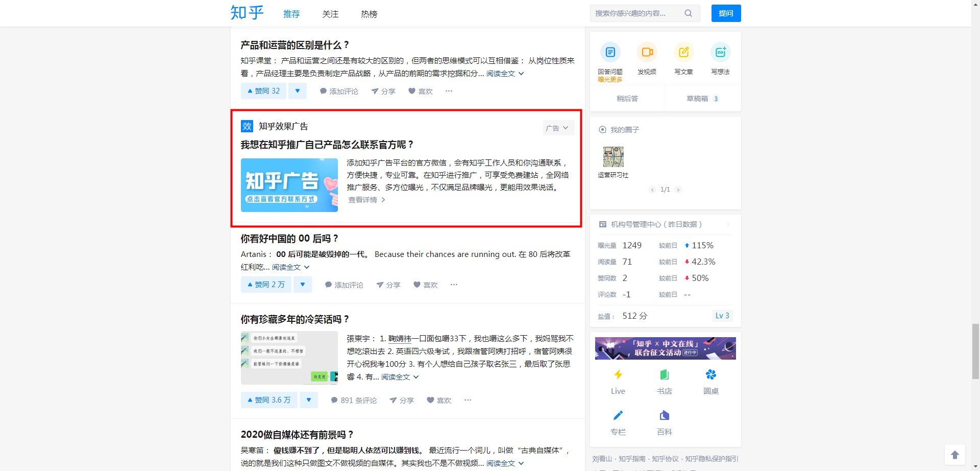Open the 圆桌 roundtable icon
Screen dimensions: 980x471
click(x=711, y=375)
